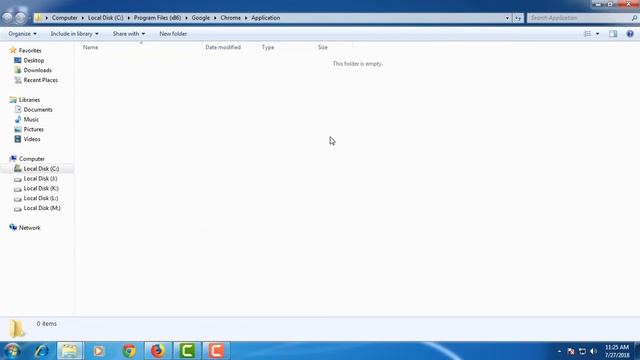This screenshot has width=640, height=360.
Task: Open Windows Media Player from taskbar
Action: (98, 351)
